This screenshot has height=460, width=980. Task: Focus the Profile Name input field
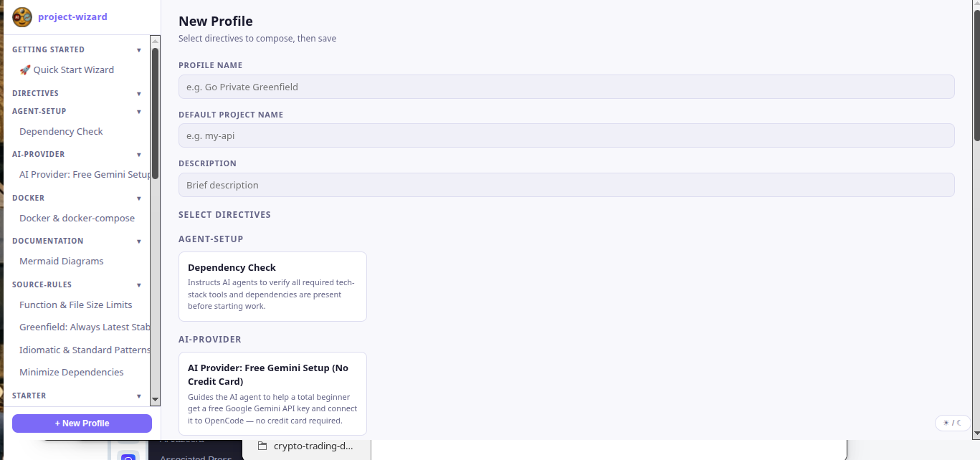(x=566, y=87)
